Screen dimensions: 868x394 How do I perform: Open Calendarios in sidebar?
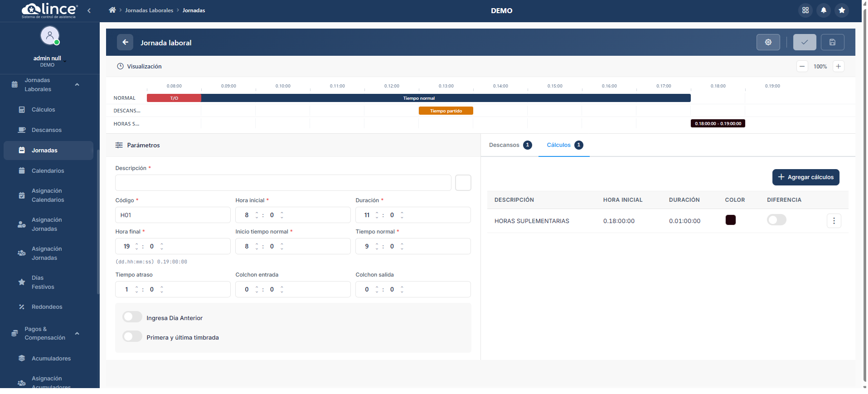click(48, 171)
